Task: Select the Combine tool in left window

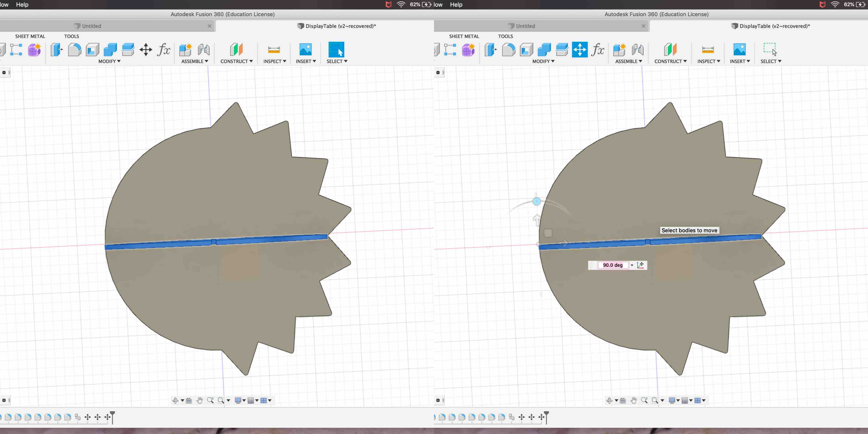Action: point(110,49)
